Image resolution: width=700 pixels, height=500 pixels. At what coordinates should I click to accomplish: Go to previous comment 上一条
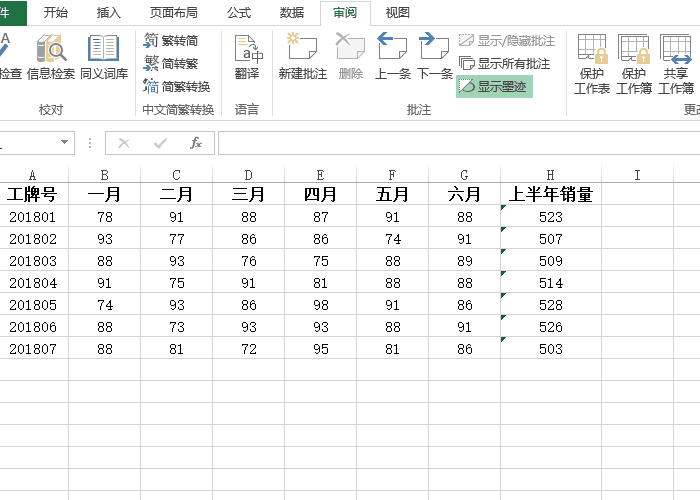(392, 57)
